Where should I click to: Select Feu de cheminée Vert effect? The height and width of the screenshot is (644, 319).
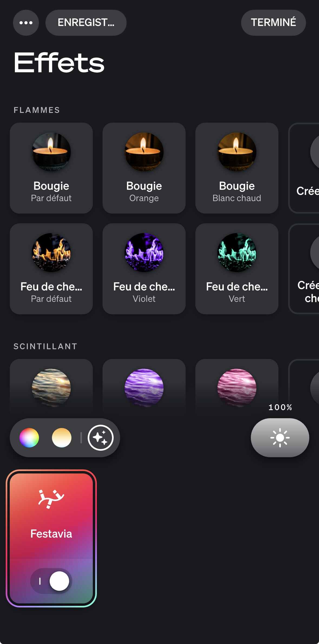[237, 269]
